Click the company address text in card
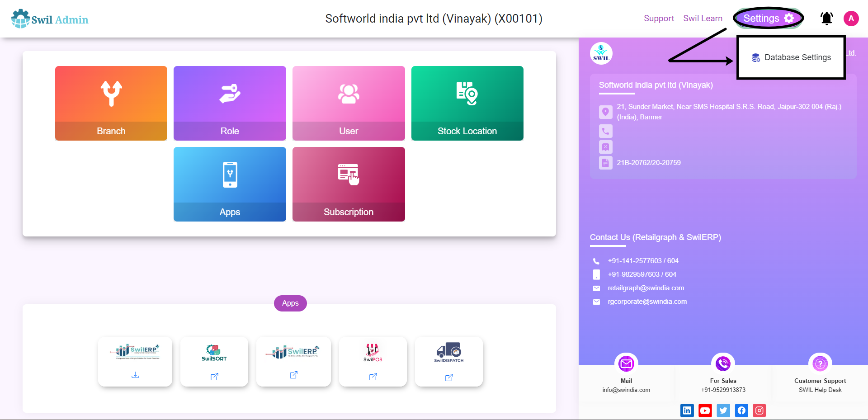Screen dimensions: 868x420 pyautogui.click(x=729, y=112)
